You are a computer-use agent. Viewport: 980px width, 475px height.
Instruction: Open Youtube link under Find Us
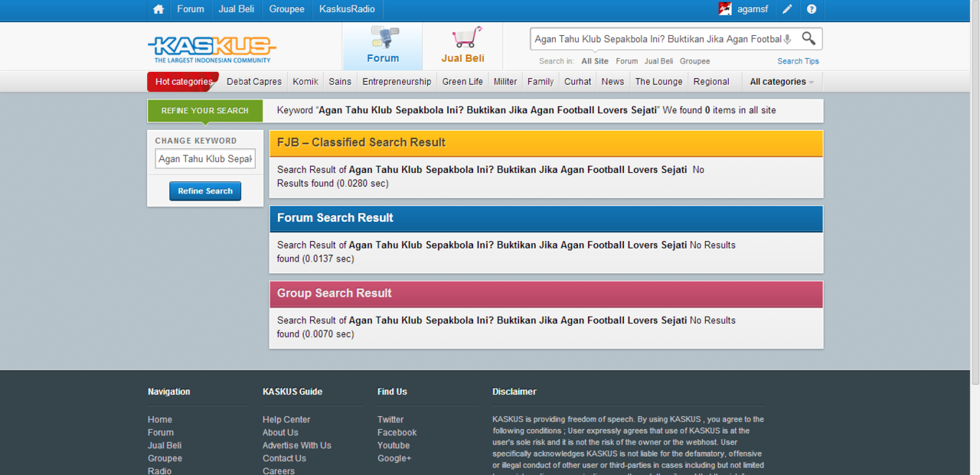(394, 446)
